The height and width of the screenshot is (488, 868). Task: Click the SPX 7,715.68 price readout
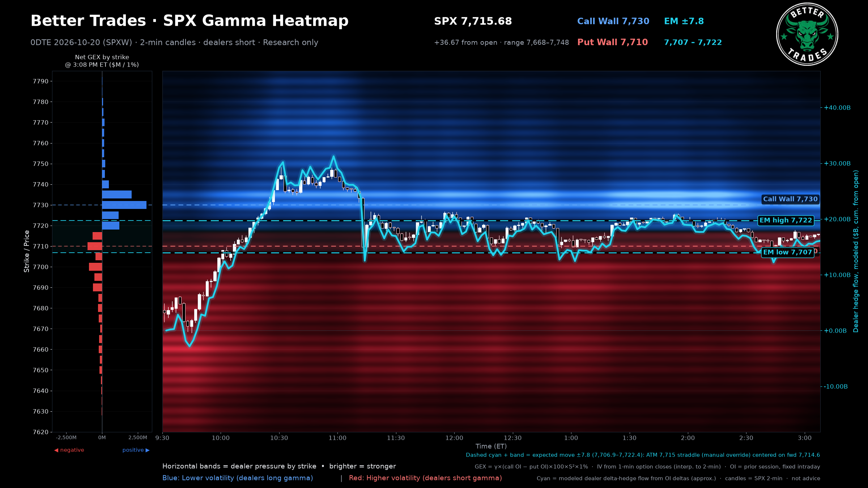[473, 21]
